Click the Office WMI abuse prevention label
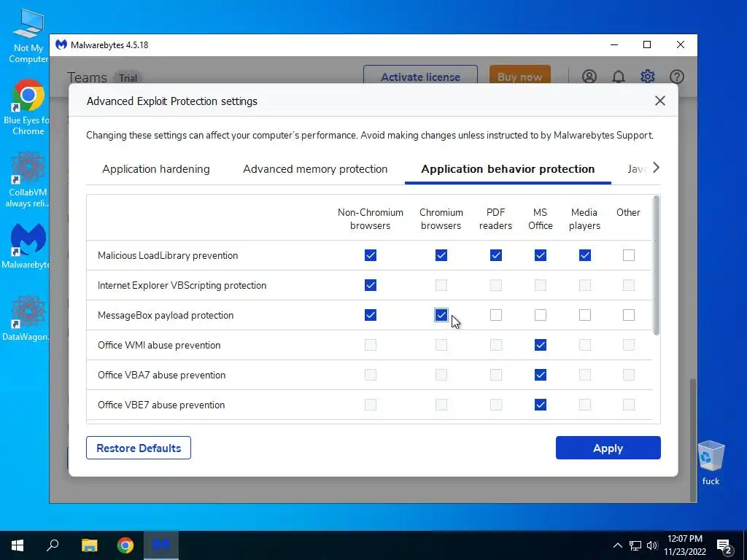 coord(159,345)
